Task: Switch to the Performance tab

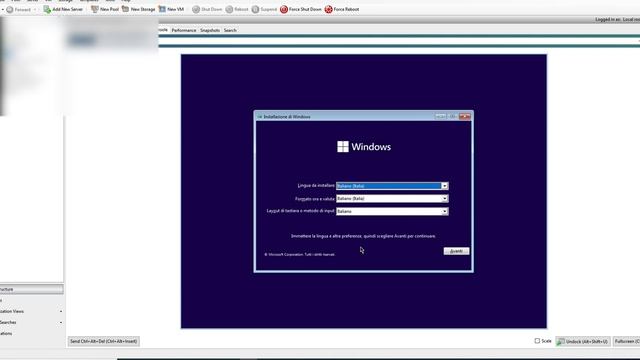Action: [x=184, y=30]
